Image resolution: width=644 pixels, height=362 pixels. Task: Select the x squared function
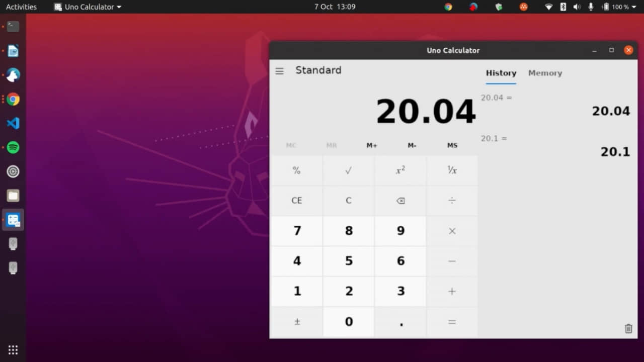[400, 170]
